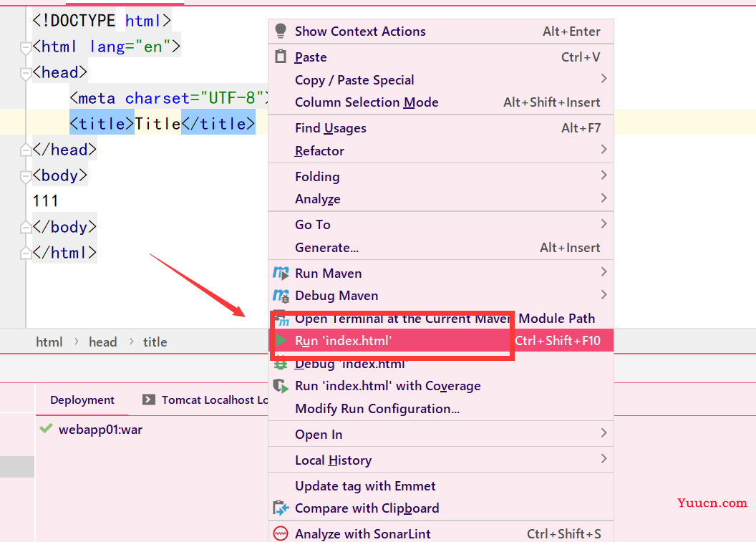Click the <!DOCTYPE html> line
The width and height of the screenshot is (756, 542).
102,21
